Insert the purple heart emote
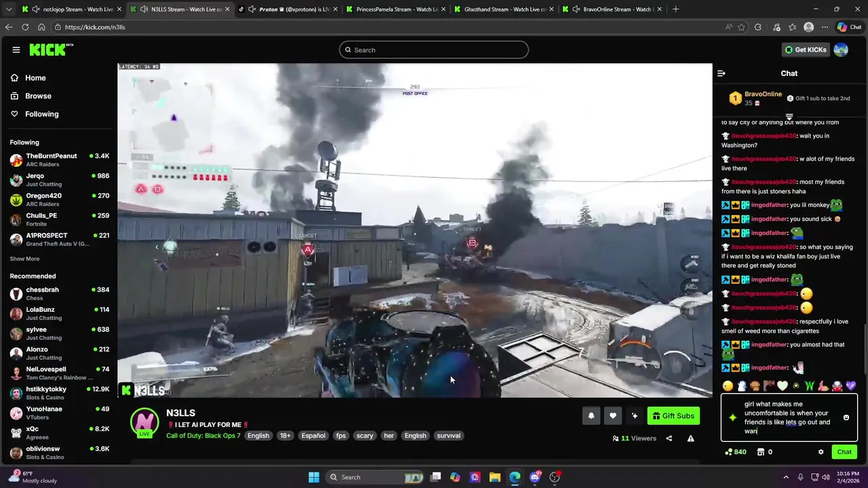Screen dimensions: 868x488 [850, 386]
